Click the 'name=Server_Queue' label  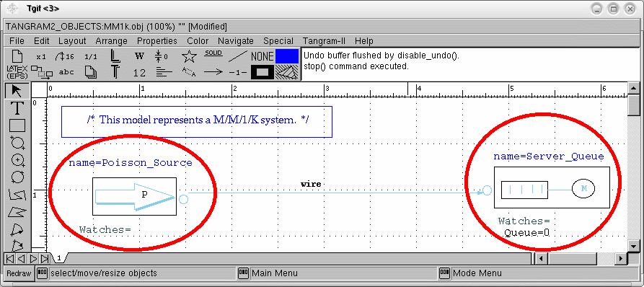[549, 156]
